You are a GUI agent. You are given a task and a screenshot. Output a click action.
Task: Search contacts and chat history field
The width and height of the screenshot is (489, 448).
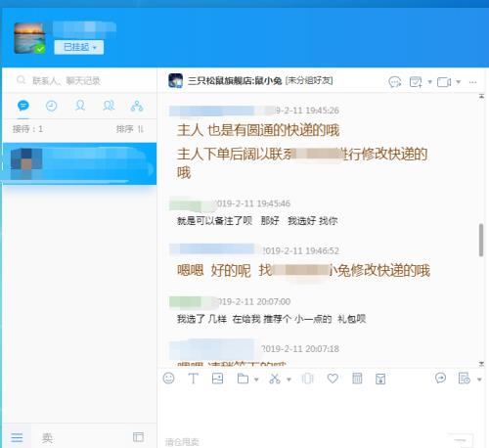click(80, 80)
